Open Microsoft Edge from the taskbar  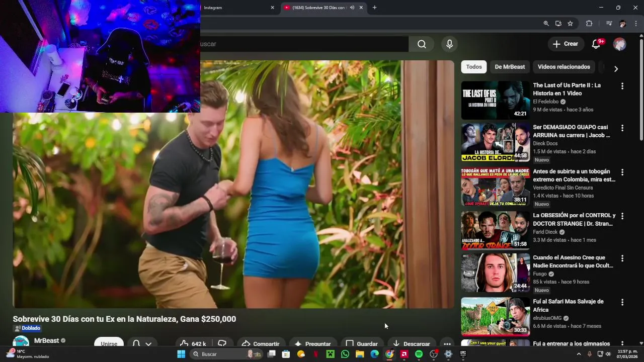click(x=374, y=354)
